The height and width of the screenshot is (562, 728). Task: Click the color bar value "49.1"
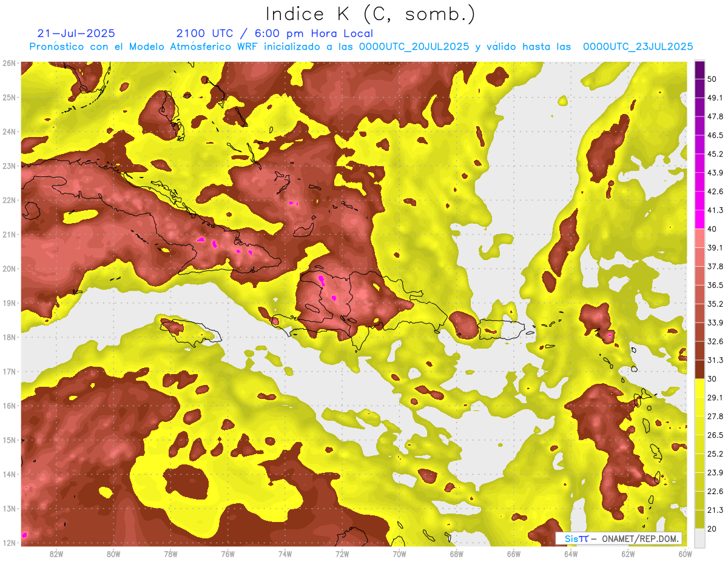[x=715, y=98]
